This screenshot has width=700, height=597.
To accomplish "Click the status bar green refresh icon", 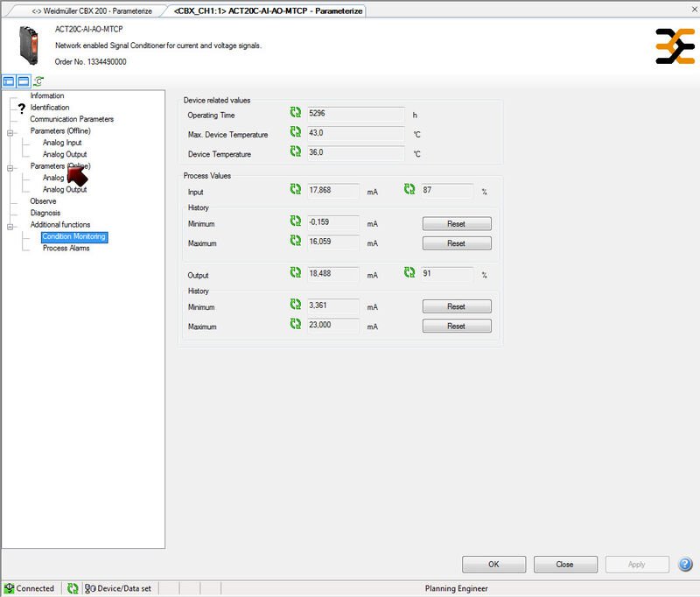I will 73,588.
